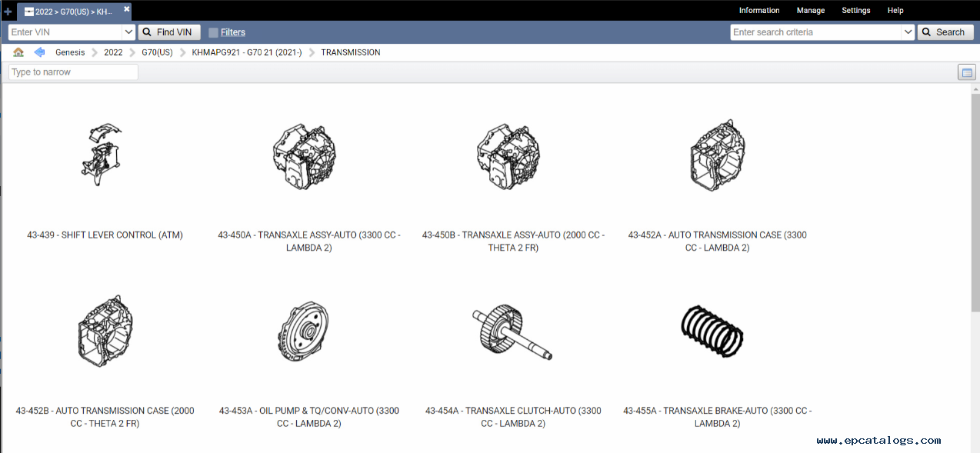Open the Transaxle Clutch-Auto shaft diagram
The width and height of the screenshot is (980, 453).
pos(513,331)
